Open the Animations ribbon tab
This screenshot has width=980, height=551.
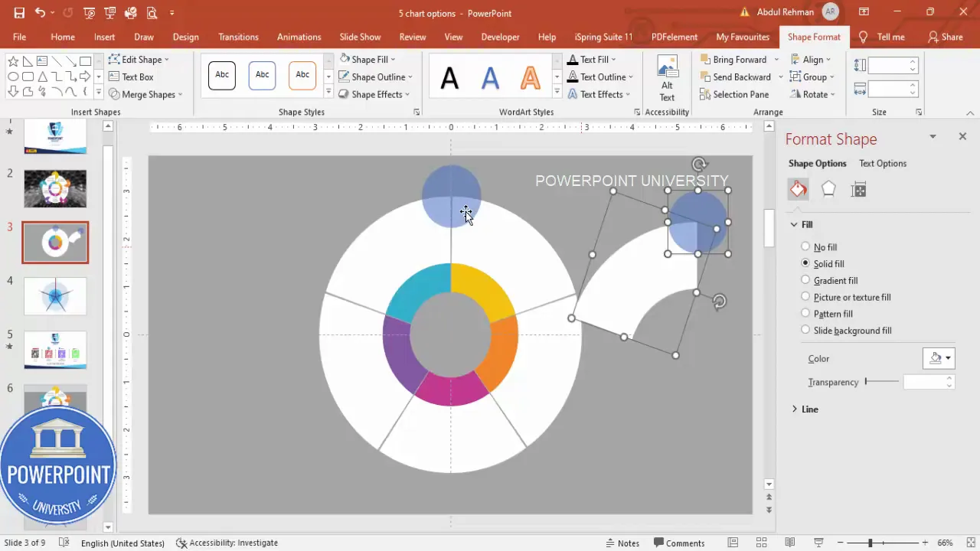tap(299, 37)
